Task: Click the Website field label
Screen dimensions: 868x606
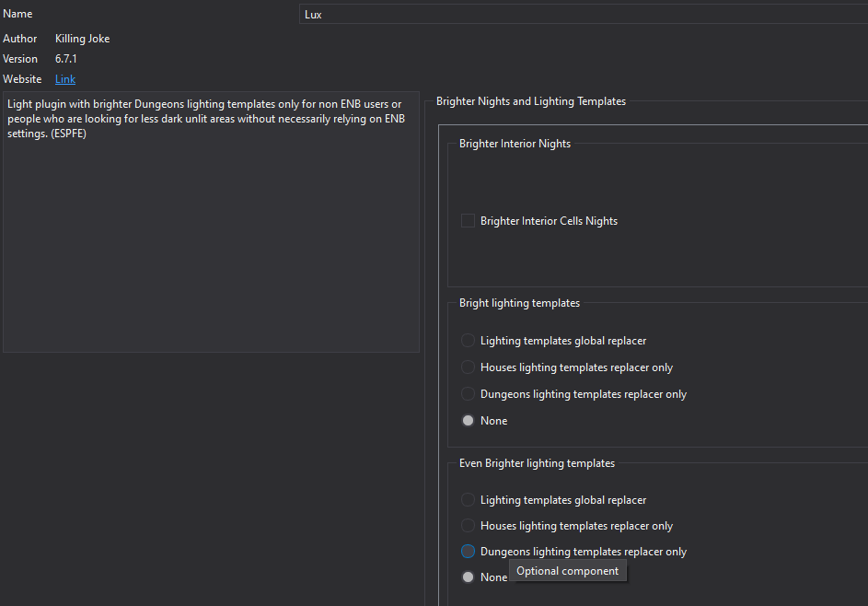Action: point(22,79)
